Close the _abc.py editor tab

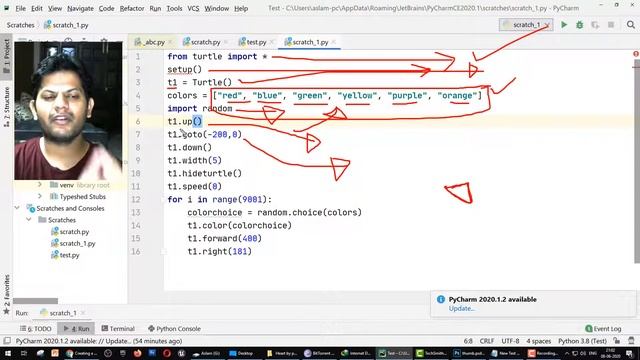[171, 42]
